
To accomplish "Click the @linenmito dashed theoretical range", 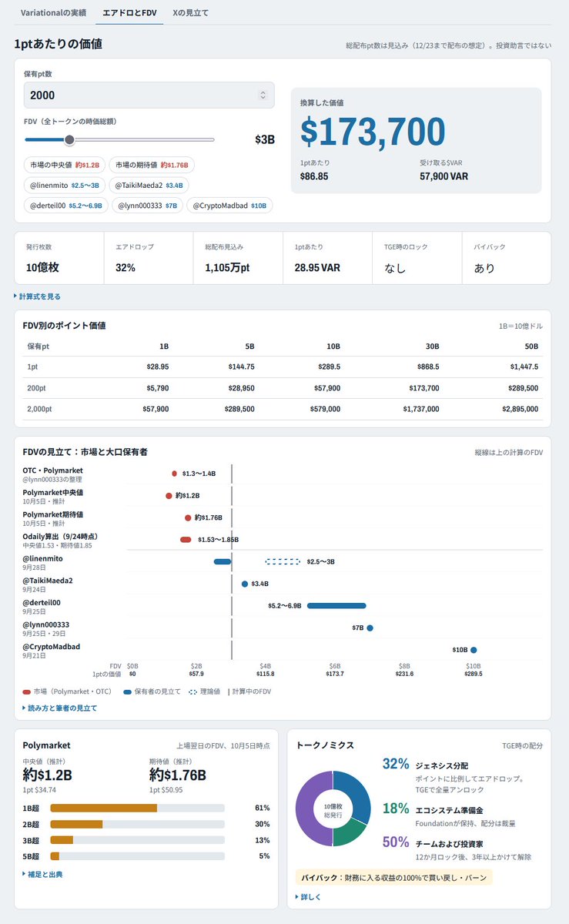I will (283, 561).
